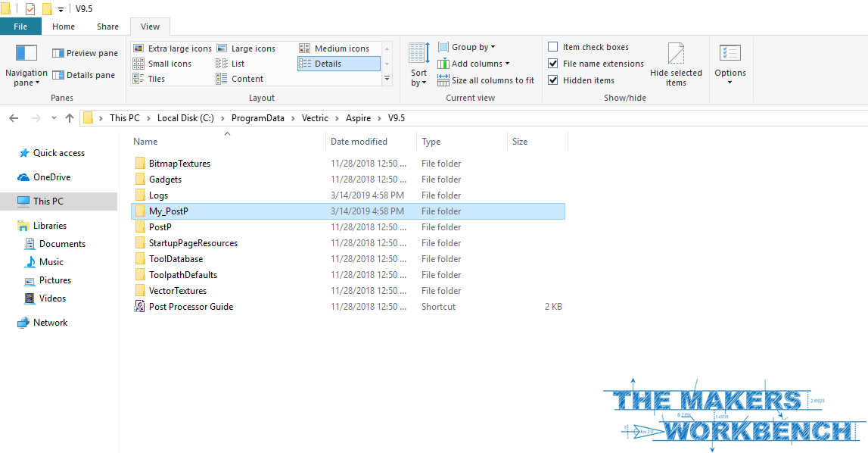Go up one folder level

point(69,118)
